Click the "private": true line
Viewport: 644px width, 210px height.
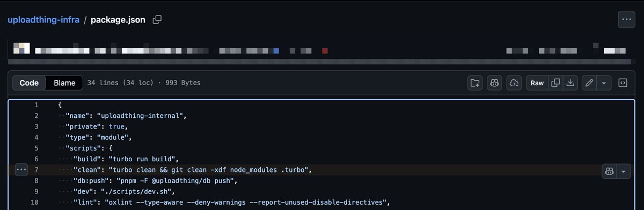(96, 126)
